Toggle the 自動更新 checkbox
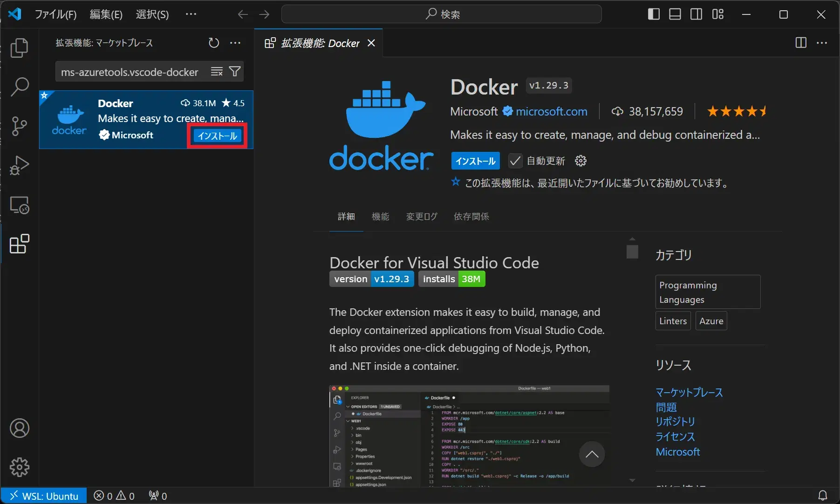This screenshot has width=840, height=504. (x=515, y=161)
